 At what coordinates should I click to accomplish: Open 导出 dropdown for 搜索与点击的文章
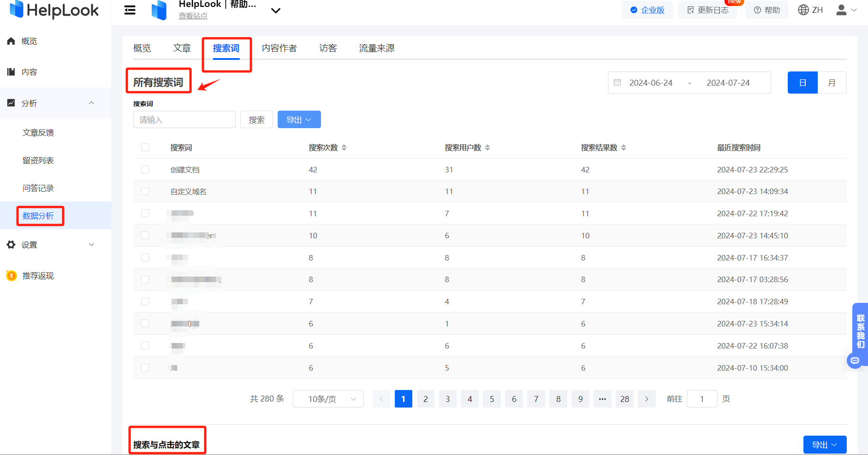point(825,445)
